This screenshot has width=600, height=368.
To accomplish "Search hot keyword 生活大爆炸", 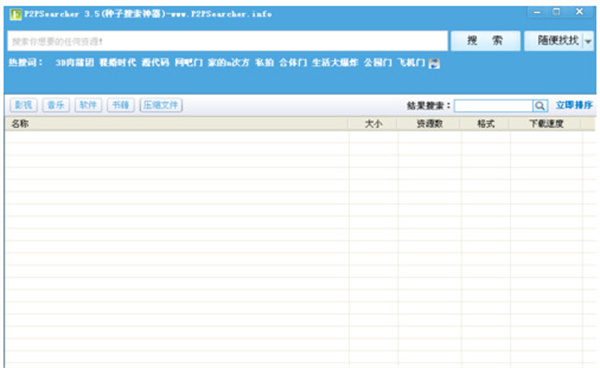I will click(x=335, y=63).
